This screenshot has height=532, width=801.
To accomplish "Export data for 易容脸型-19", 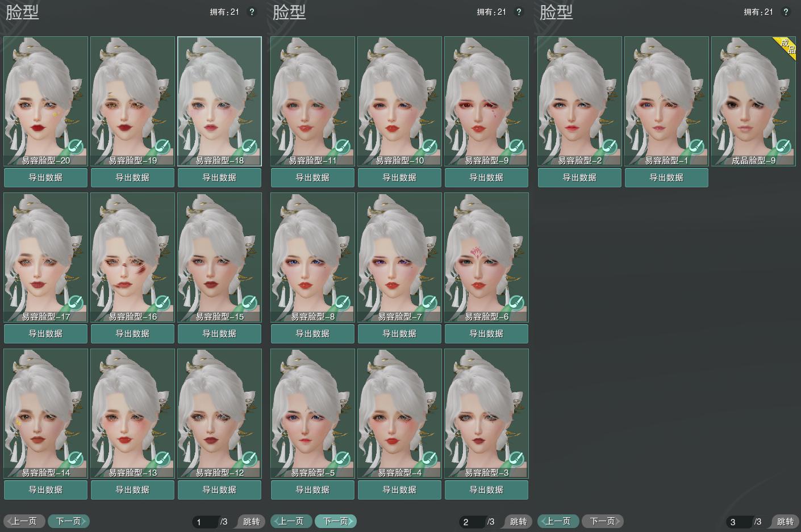I will 133,178.
